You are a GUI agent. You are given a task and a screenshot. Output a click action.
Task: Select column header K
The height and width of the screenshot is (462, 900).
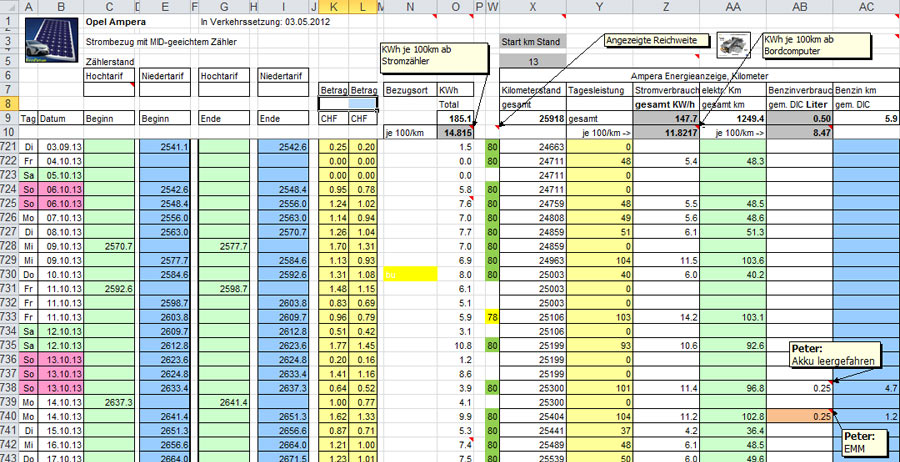pos(333,6)
